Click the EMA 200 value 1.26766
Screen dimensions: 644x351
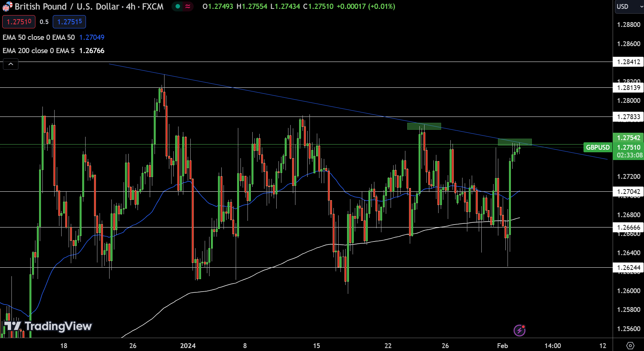click(x=92, y=51)
